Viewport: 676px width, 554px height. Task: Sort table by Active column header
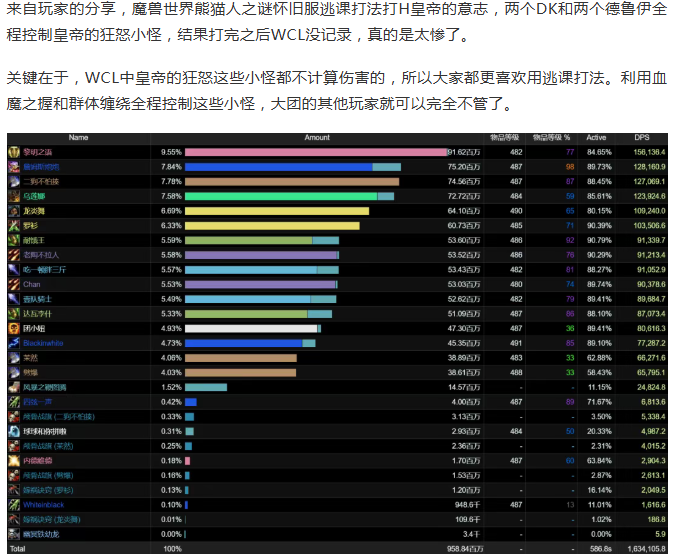pyautogui.click(x=596, y=138)
